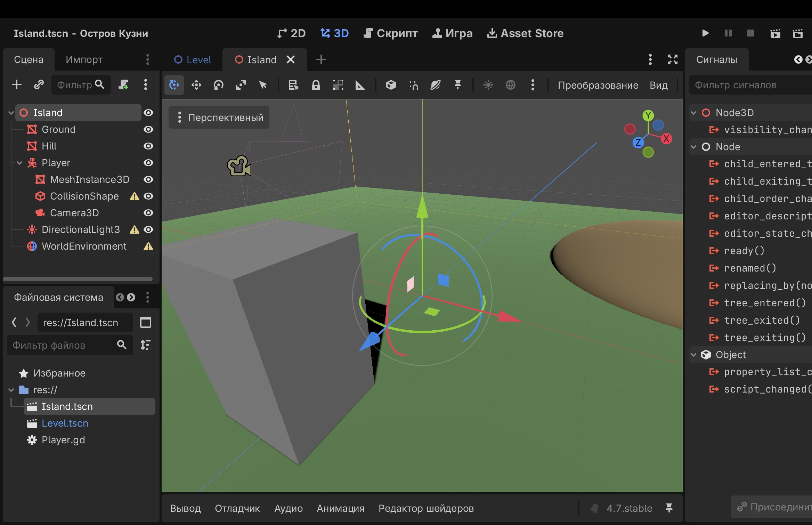Select the Scale mode tool
This screenshot has height=525, width=812.
tap(241, 85)
